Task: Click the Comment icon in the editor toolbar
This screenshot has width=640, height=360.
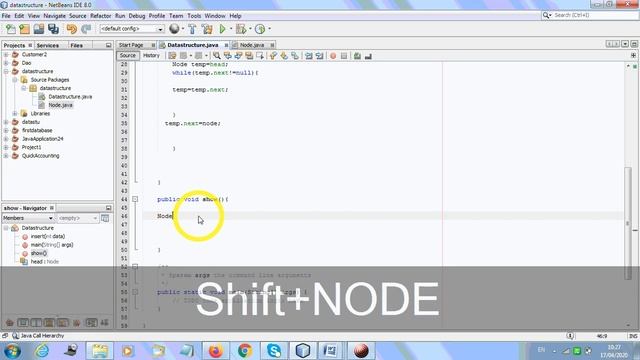Action: point(357,56)
